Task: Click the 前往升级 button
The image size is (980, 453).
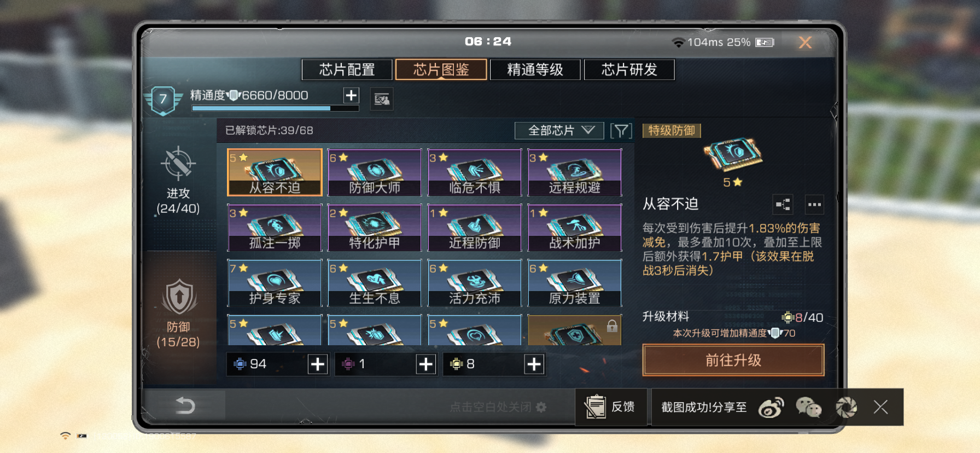Action: click(733, 360)
